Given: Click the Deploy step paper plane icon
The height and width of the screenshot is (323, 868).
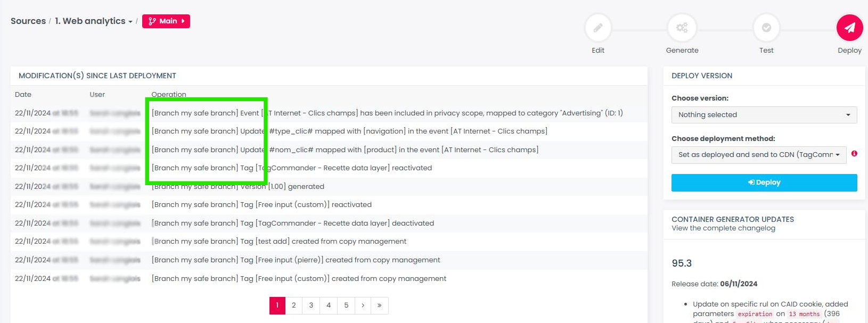Looking at the screenshot, I should (x=849, y=28).
